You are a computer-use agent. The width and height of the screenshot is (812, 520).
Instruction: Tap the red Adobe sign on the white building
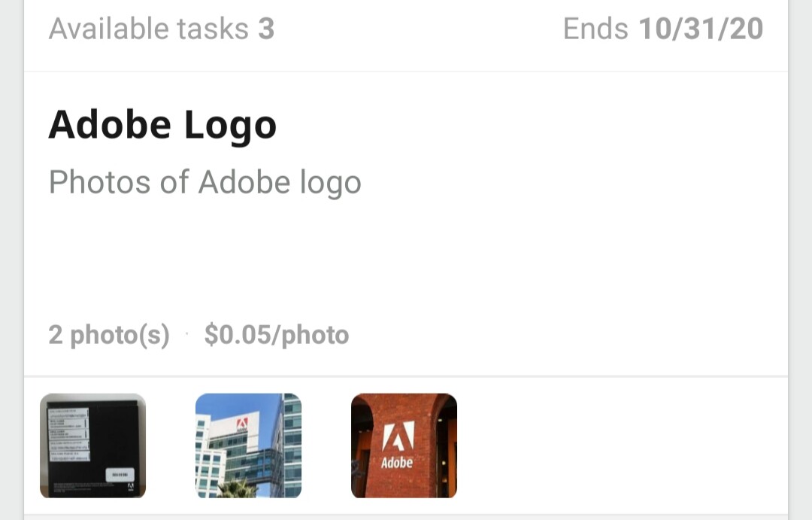coord(242,425)
